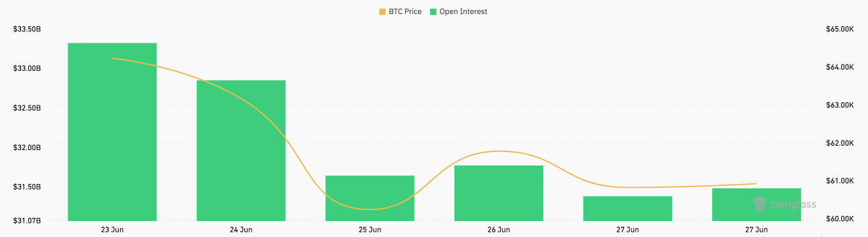This screenshot has width=868, height=237.
Task: Click the Coinglass watermark text
Action: click(793, 205)
